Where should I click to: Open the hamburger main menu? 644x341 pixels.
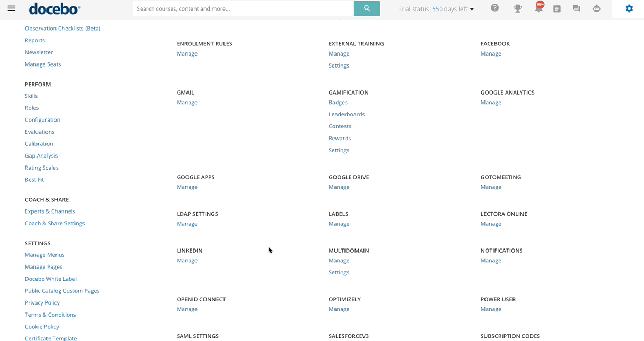coord(12,8)
